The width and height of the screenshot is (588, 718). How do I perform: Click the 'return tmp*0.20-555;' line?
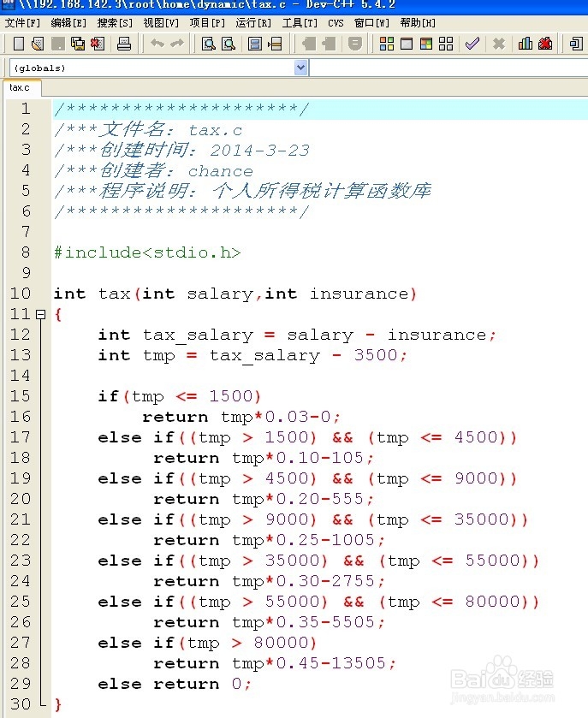pyautogui.click(x=264, y=499)
